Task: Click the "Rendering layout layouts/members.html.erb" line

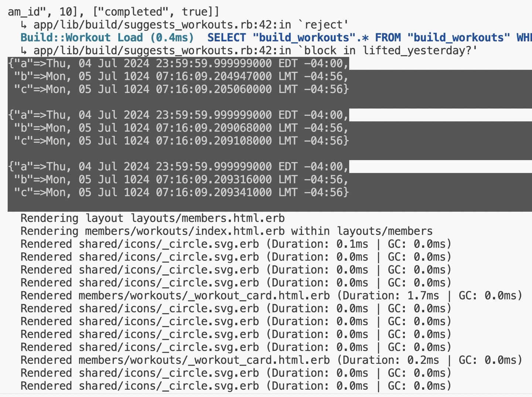Action: 153,218
